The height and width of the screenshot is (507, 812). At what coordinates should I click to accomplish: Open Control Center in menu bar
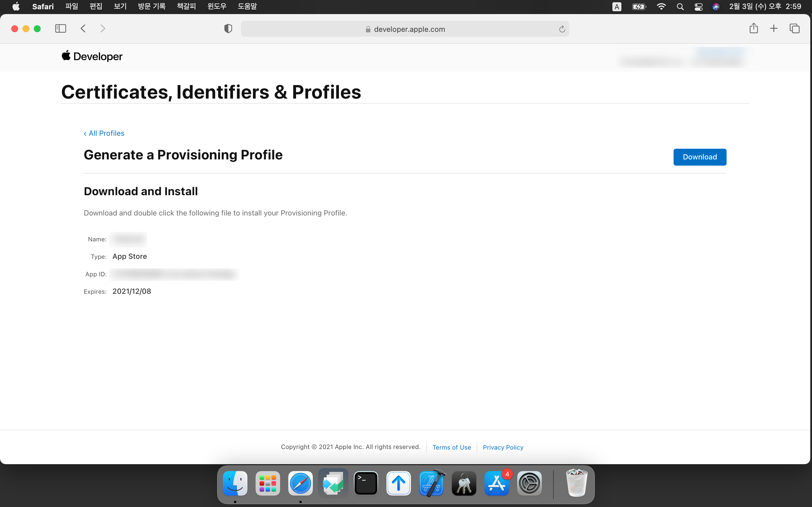tap(699, 7)
